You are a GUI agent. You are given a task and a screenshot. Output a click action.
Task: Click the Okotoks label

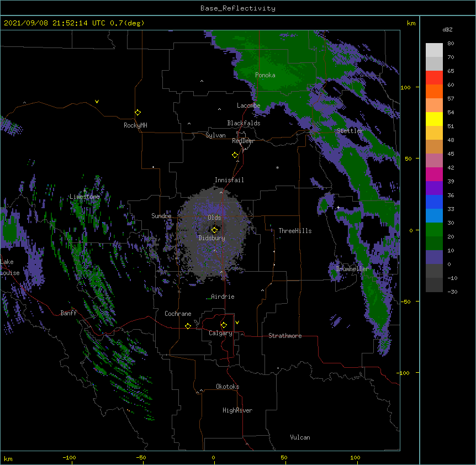tap(228, 387)
